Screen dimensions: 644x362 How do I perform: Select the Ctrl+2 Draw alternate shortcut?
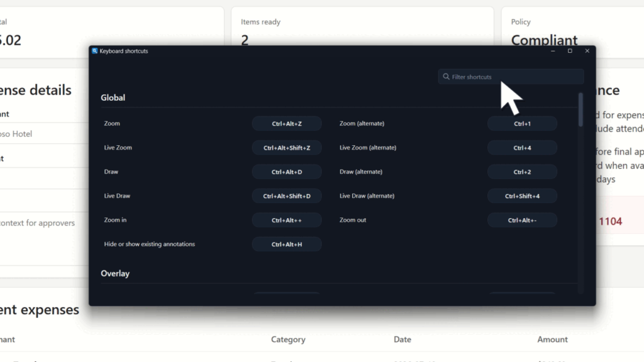click(x=522, y=172)
